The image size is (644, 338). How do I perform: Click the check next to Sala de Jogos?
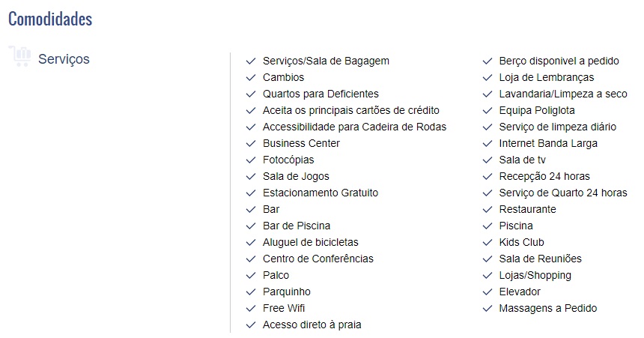point(251,176)
